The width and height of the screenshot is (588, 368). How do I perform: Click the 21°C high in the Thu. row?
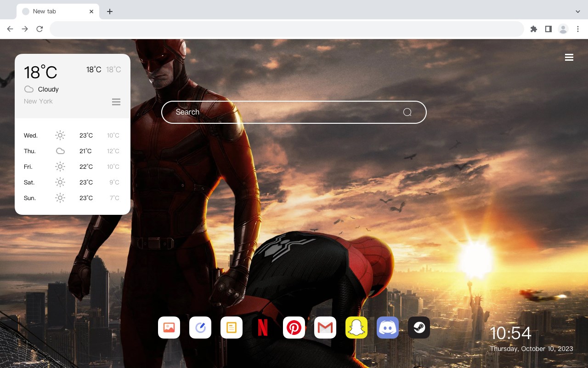[x=85, y=151]
